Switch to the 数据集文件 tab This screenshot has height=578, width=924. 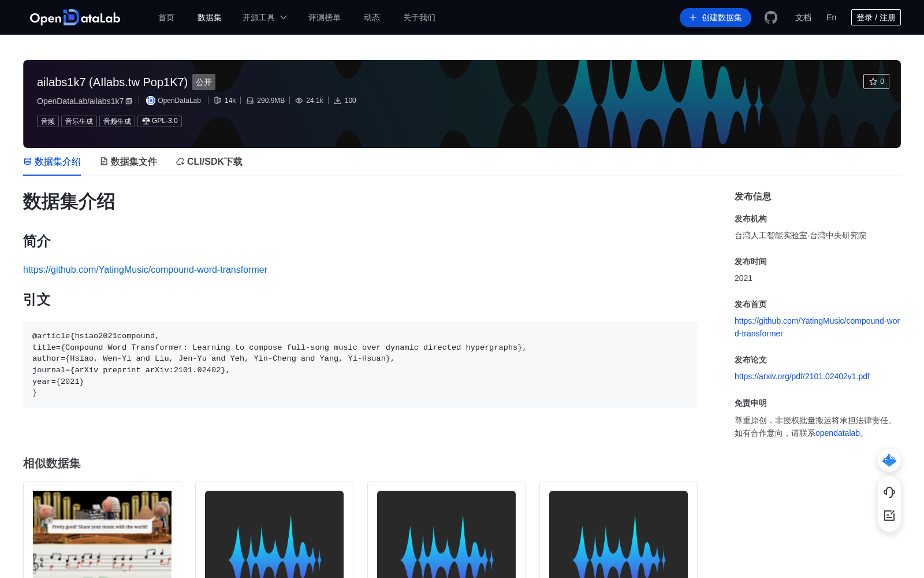[x=128, y=162]
